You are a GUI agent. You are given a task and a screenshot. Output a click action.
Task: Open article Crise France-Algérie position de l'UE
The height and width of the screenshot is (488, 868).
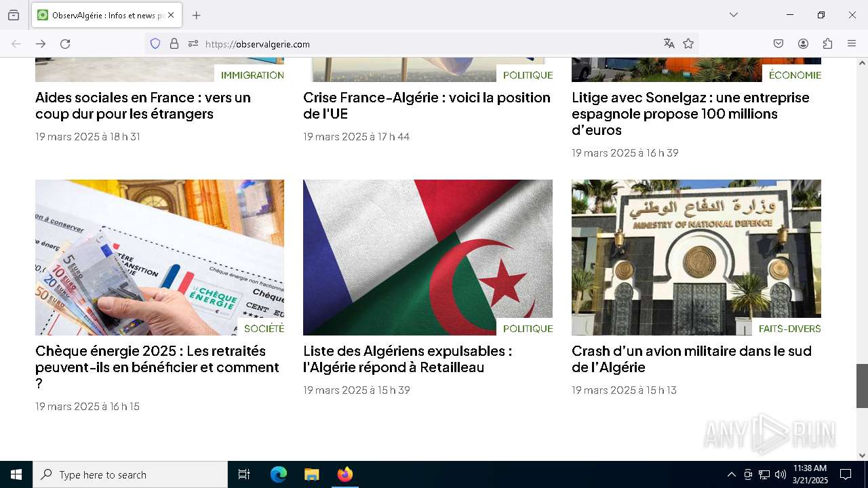coord(427,106)
